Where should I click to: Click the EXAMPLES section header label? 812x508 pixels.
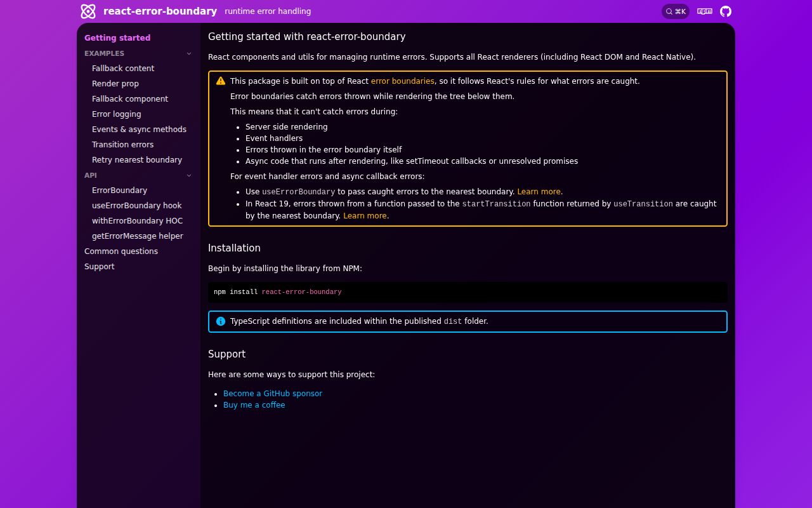coord(104,53)
